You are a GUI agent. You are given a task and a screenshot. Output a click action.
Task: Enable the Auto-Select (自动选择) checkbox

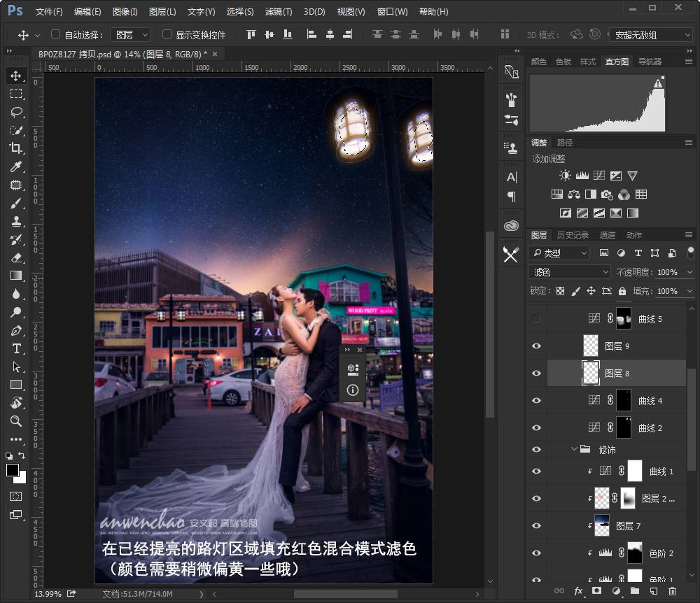coord(55,34)
